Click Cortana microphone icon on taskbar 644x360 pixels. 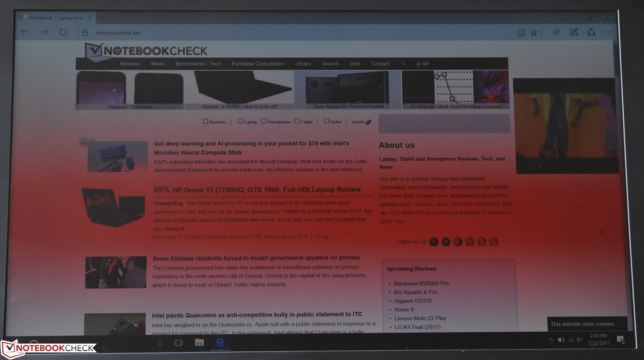click(x=160, y=343)
